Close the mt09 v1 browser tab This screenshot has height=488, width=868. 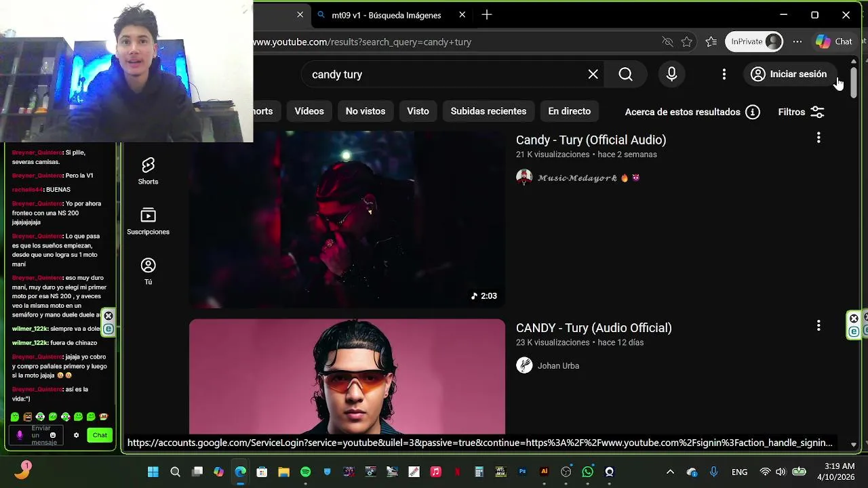[x=462, y=15]
